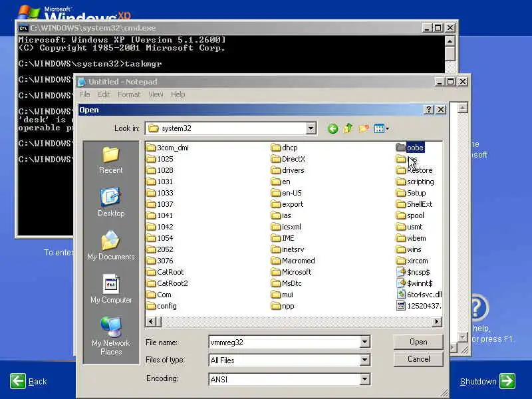Select the dhcp folder
Image resolution: width=532 pixels, height=399 pixels.
click(x=285, y=148)
